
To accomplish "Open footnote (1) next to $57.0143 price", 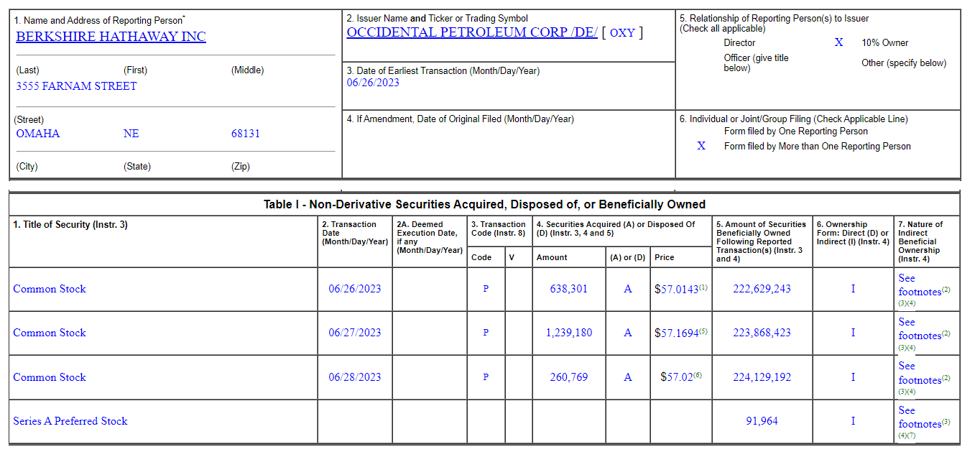I will 703,287.
